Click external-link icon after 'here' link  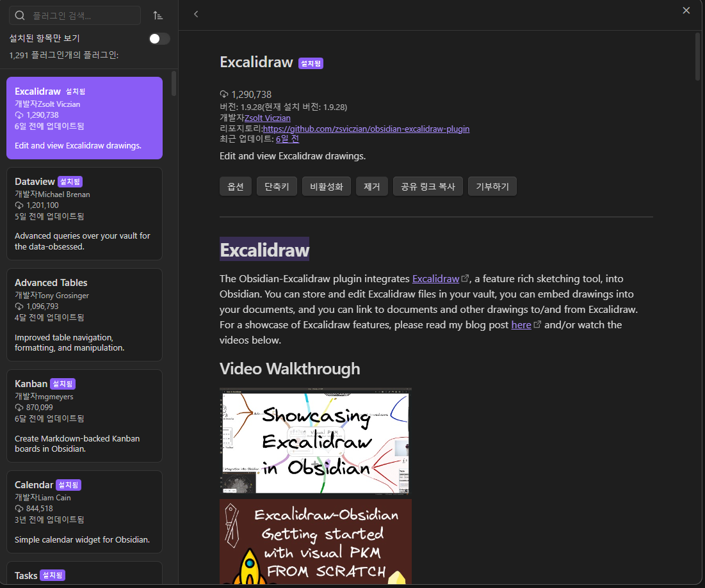tap(537, 324)
